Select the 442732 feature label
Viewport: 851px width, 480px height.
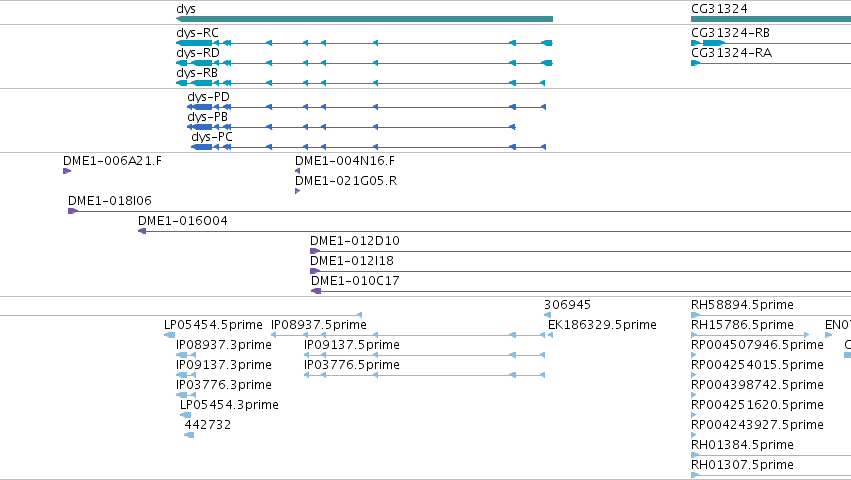click(207, 425)
